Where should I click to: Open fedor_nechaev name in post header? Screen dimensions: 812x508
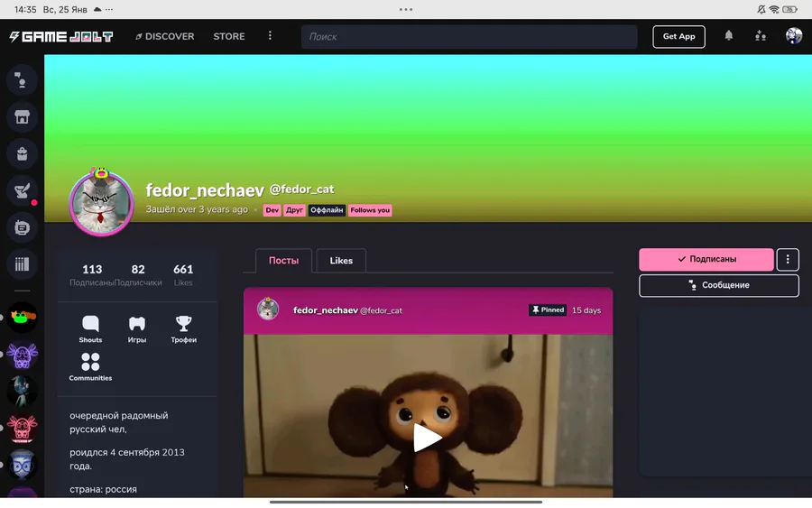(325, 310)
